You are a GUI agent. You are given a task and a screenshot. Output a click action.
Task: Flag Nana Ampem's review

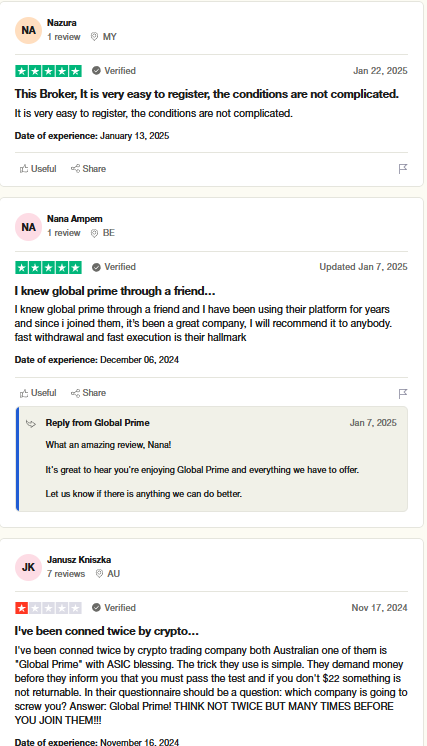[403, 393]
